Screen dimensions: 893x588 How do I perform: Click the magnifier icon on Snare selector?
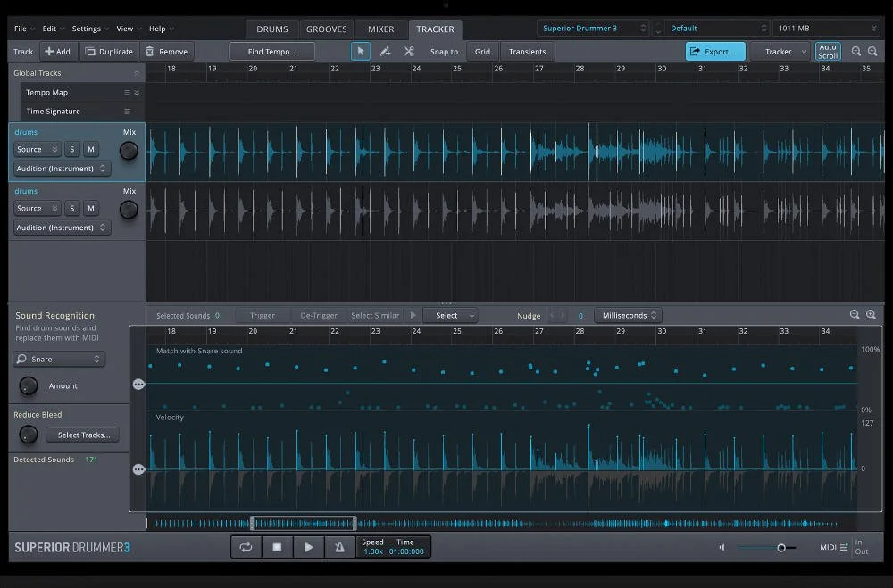click(21, 359)
